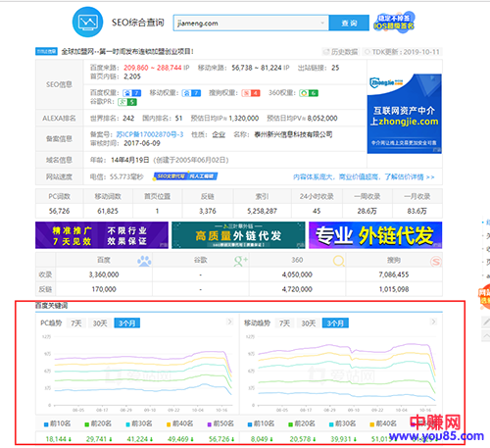Click the 移动词数 value 61,825

tap(108, 211)
